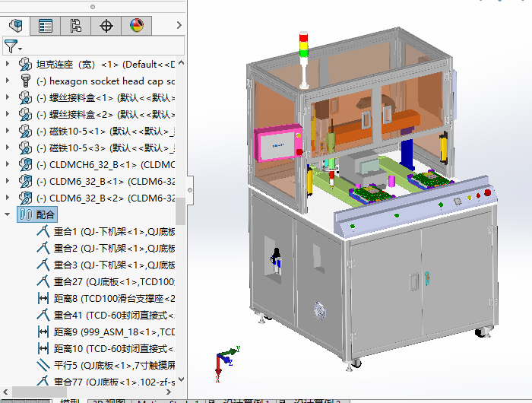
Task: Click the vertical scrollbar thumb in the tree
Action: (x=181, y=211)
